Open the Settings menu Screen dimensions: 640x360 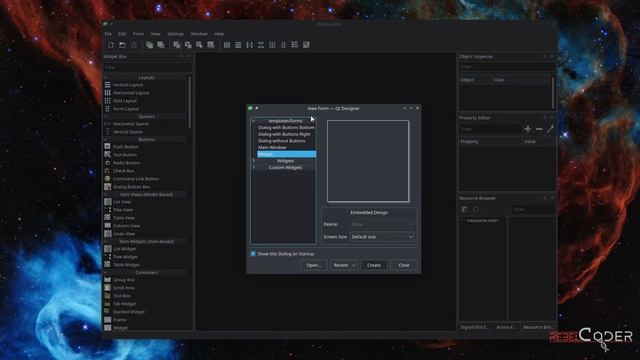(x=176, y=34)
